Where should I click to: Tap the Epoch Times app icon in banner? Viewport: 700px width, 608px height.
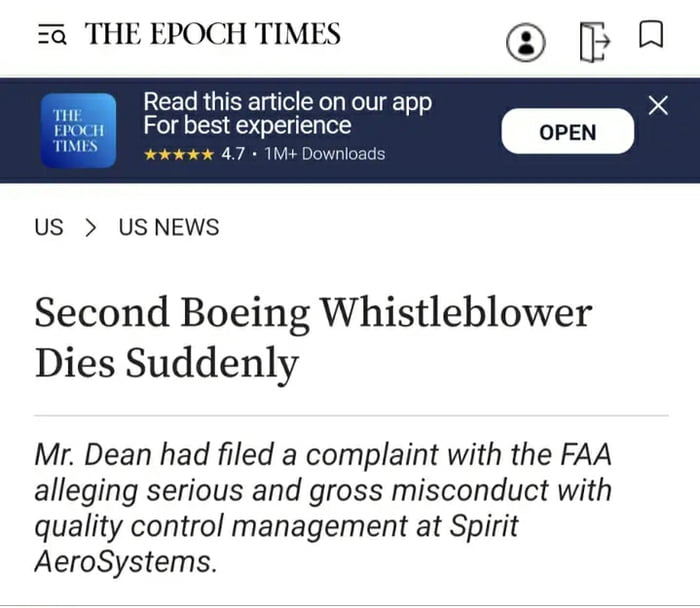tap(77, 131)
